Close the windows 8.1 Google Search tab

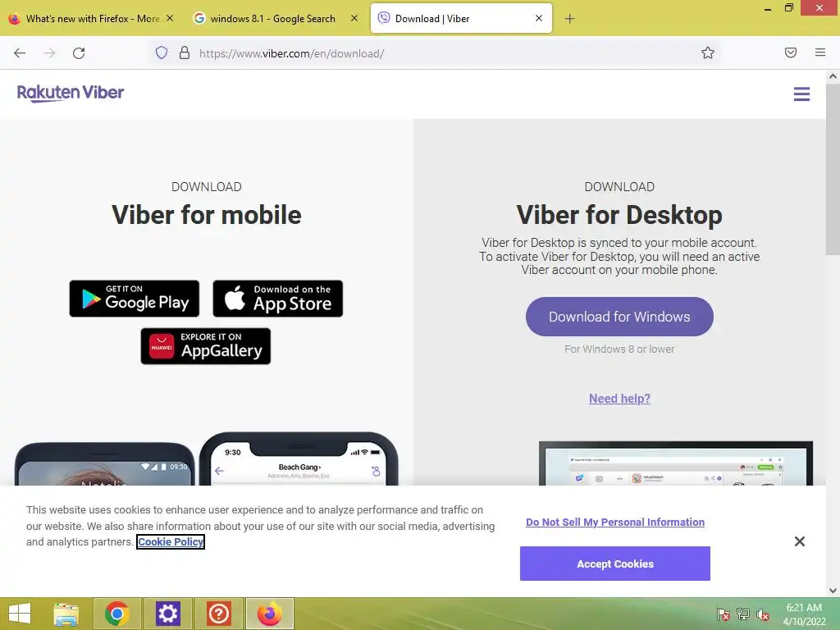click(x=354, y=18)
